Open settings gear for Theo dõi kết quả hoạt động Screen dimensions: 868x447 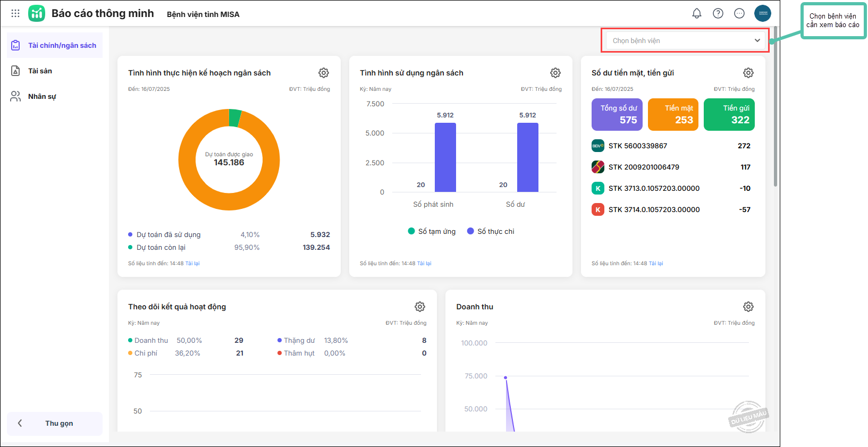pyautogui.click(x=419, y=307)
